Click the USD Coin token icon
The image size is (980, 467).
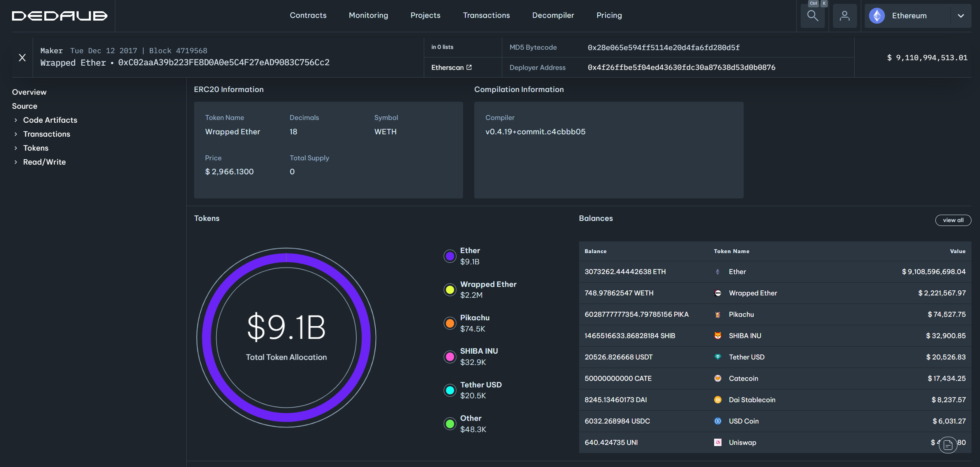click(718, 421)
